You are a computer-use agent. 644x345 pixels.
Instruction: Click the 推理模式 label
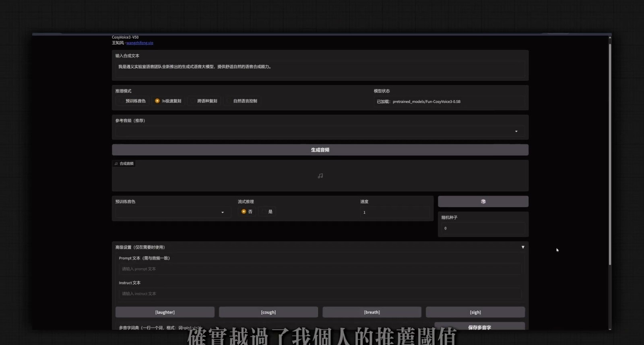[x=123, y=91]
